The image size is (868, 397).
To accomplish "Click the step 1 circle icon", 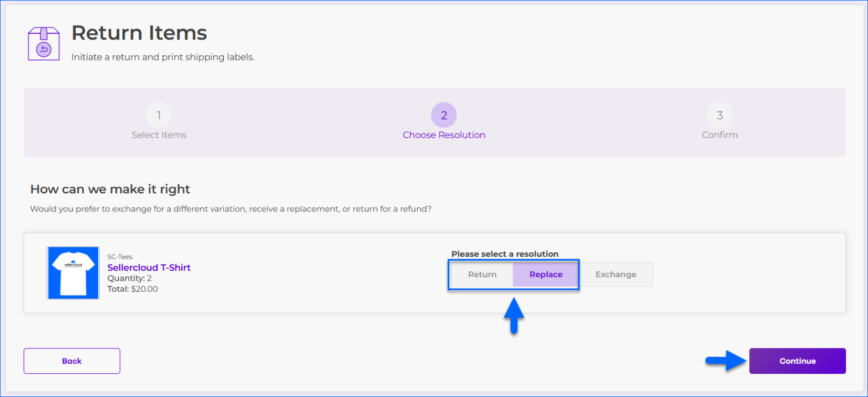I will pos(159,115).
